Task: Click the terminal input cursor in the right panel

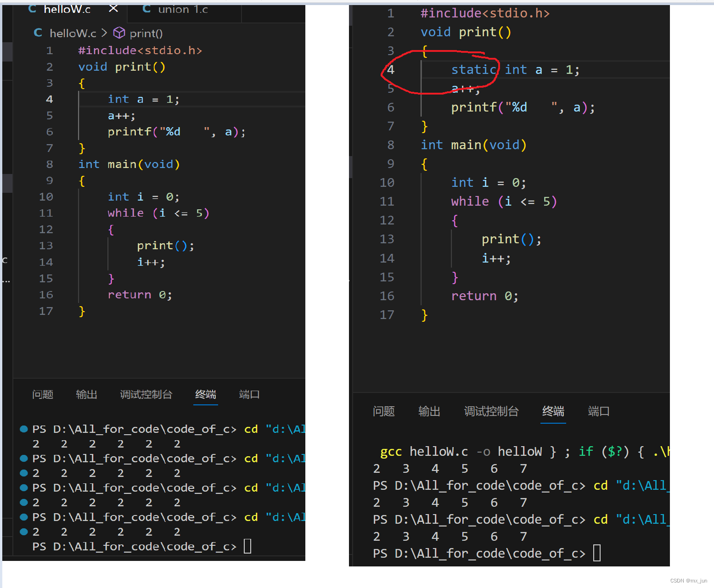Action: click(x=597, y=553)
